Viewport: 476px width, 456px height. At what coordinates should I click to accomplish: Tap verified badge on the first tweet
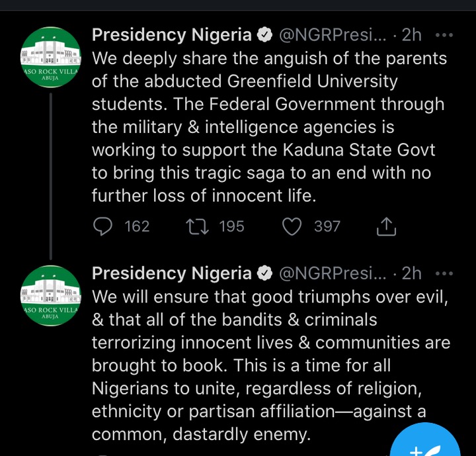[x=264, y=35]
